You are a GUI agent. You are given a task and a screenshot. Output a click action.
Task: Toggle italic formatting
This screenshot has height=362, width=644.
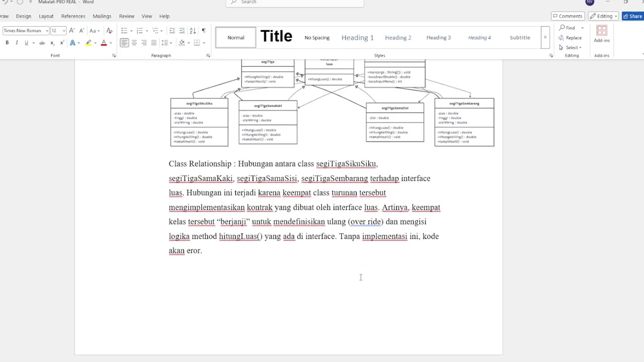(17, 43)
